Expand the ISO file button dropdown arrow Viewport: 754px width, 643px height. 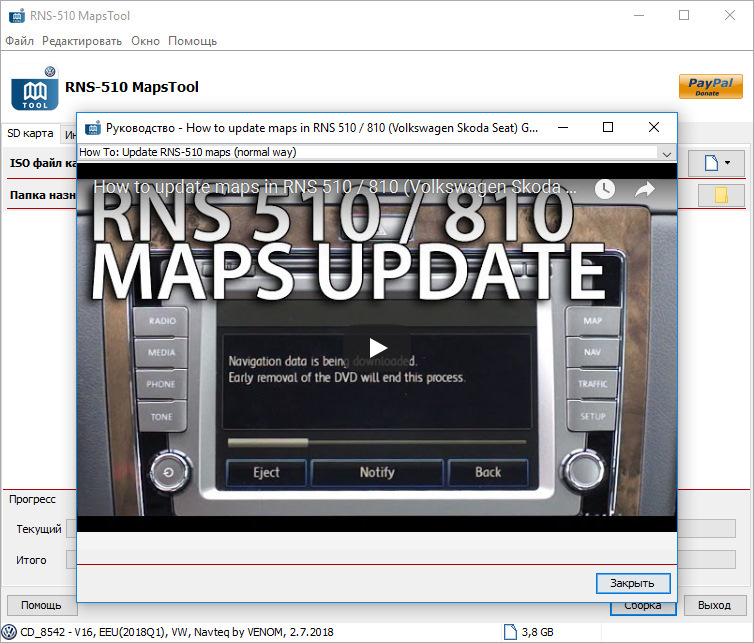coord(728,163)
